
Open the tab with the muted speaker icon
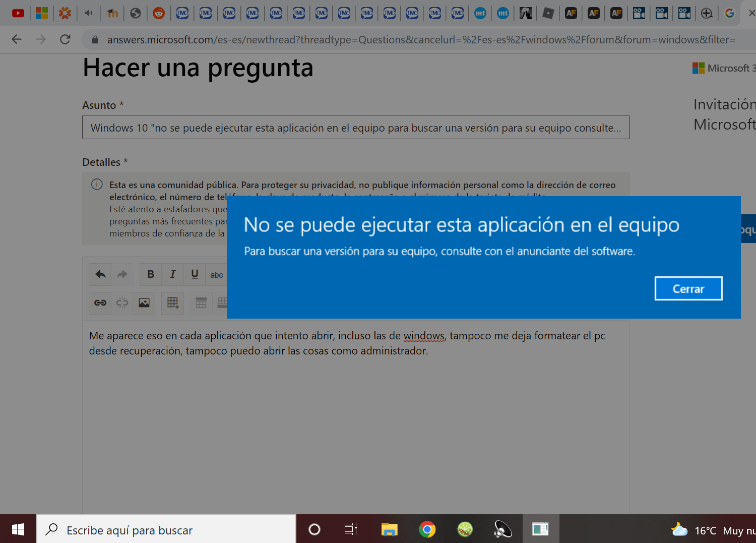[89, 13]
